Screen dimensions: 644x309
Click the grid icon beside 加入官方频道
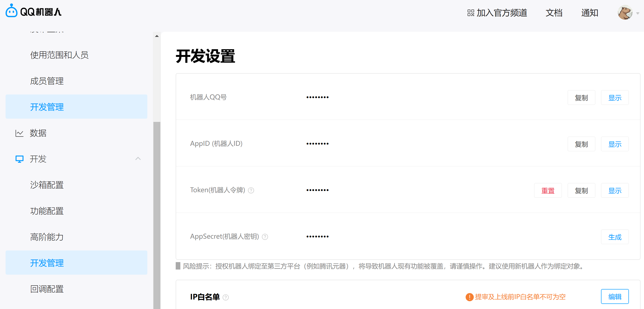pyautogui.click(x=471, y=13)
